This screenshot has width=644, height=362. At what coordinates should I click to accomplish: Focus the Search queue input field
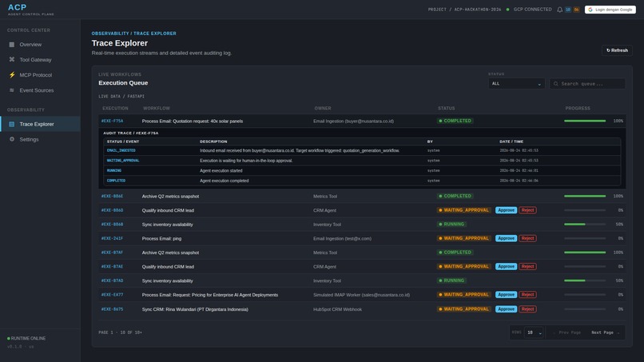[587, 84]
